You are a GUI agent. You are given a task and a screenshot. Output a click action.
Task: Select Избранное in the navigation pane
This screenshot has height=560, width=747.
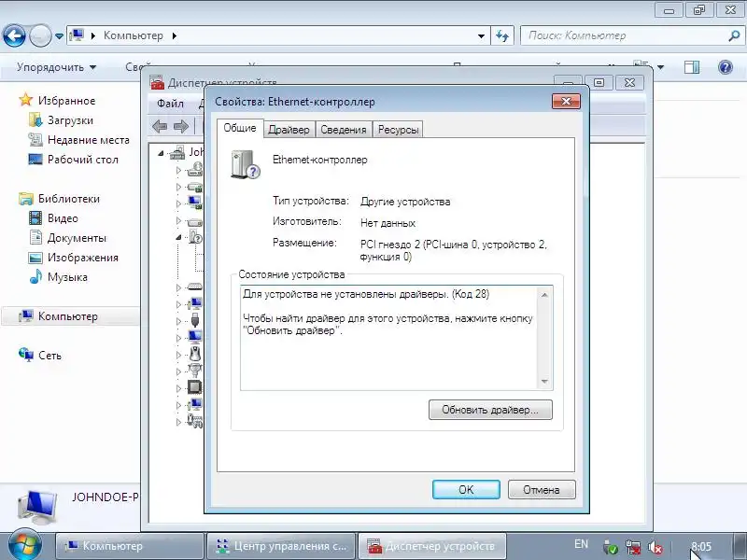tap(66, 101)
